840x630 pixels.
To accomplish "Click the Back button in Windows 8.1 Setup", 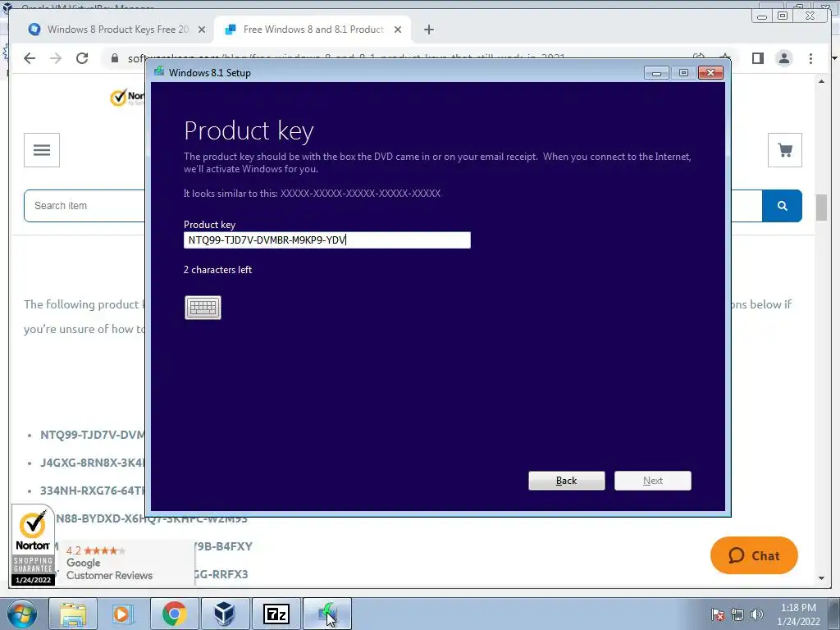I will click(x=566, y=481).
